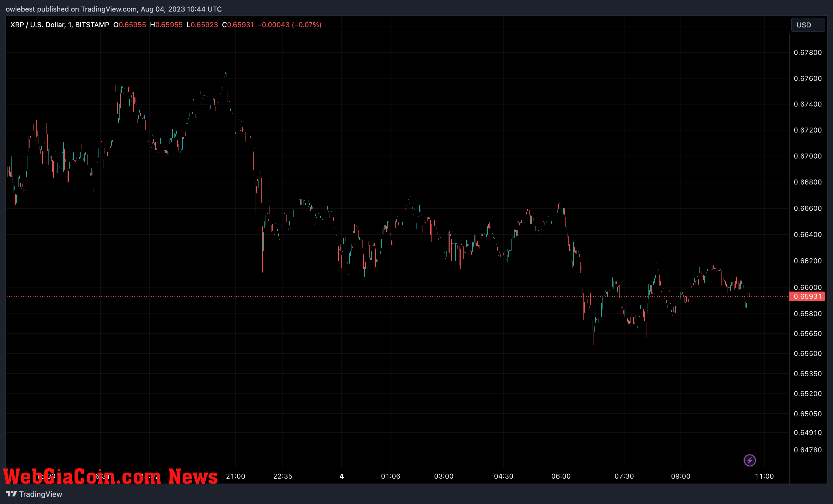This screenshot has height=504, width=833.
Task: Click the 0.67800 price axis label
Action: point(808,52)
